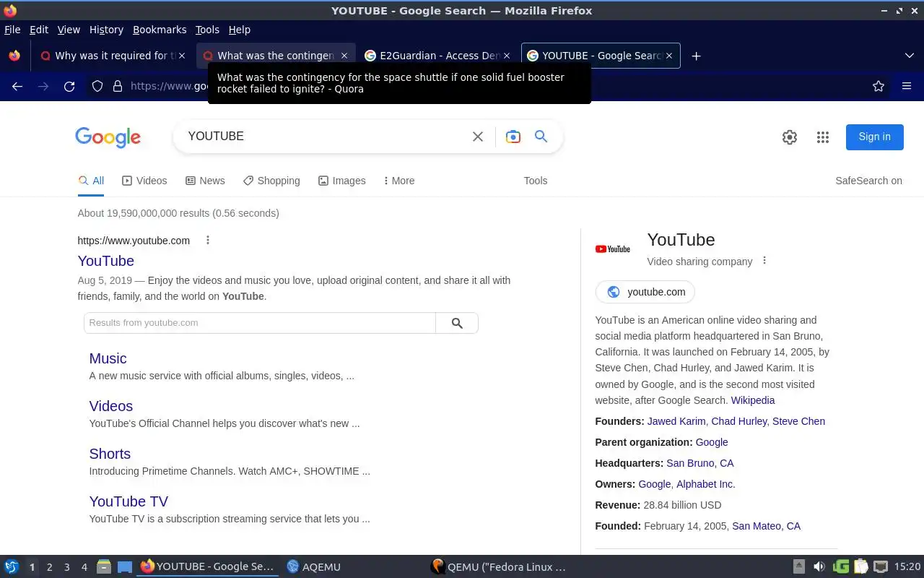This screenshot has height=578, width=924.
Task: Open the Bookmarks menu
Action: click(160, 30)
